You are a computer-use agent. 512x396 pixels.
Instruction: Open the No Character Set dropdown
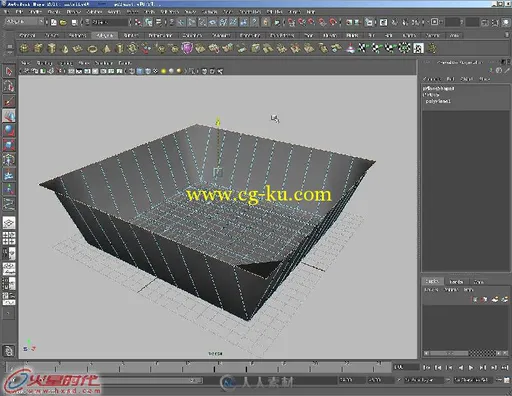[473, 380]
